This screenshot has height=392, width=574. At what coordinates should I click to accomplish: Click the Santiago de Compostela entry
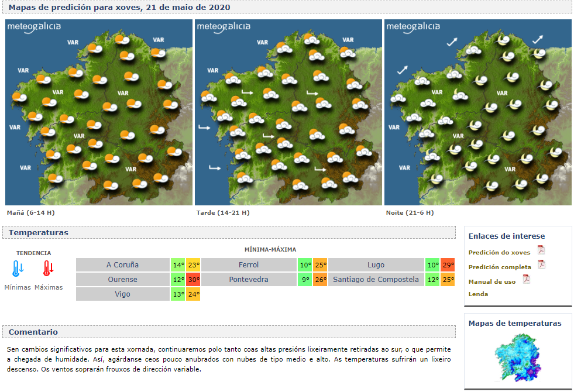[x=375, y=280]
